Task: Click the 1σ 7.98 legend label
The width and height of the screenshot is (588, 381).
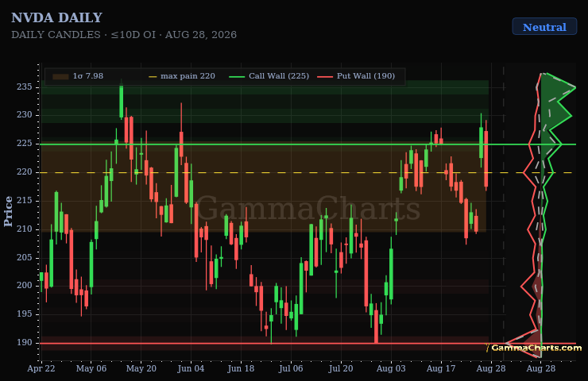Action: point(88,76)
